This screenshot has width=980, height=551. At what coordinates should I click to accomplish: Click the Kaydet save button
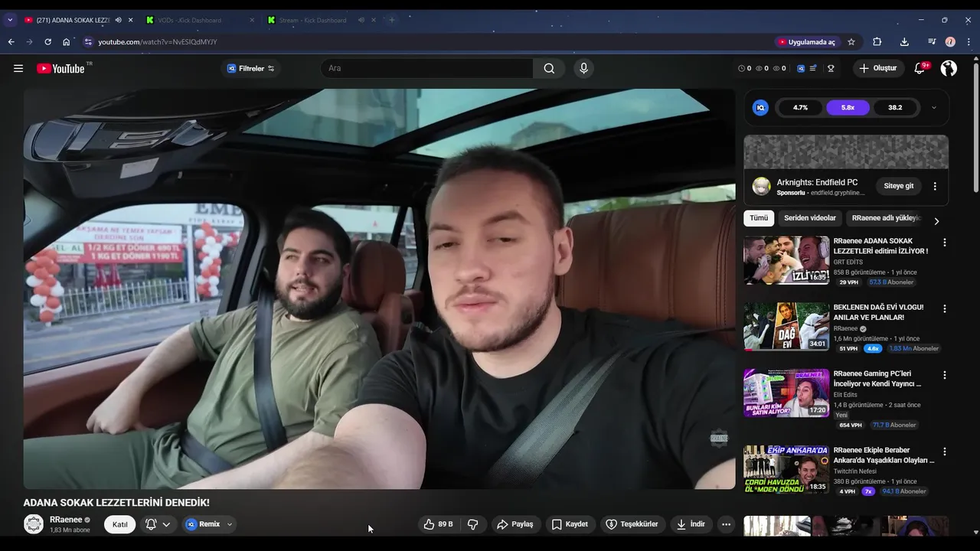click(570, 524)
